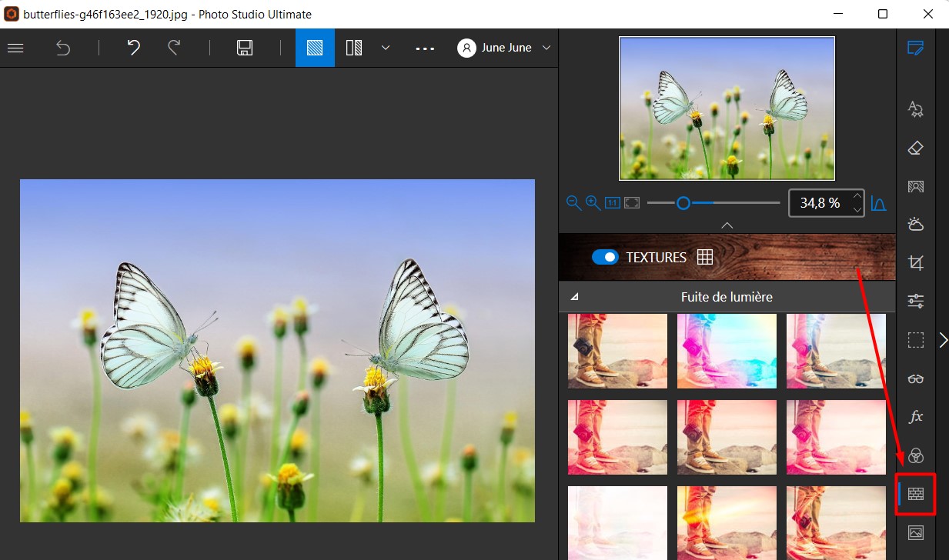Apply the first light leak in the second row
949x560 pixels.
point(617,437)
